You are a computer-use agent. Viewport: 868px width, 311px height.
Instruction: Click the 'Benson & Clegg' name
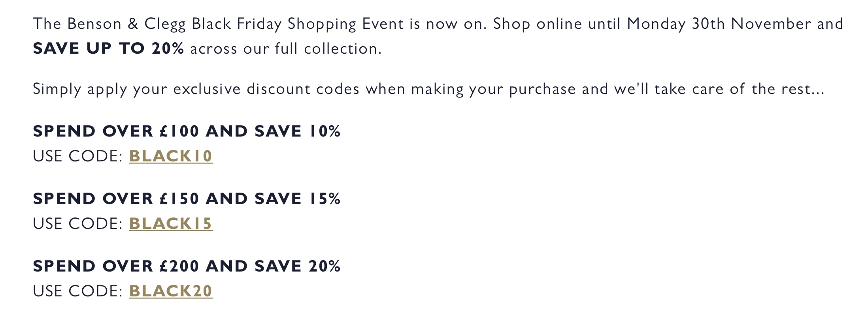[x=126, y=24]
